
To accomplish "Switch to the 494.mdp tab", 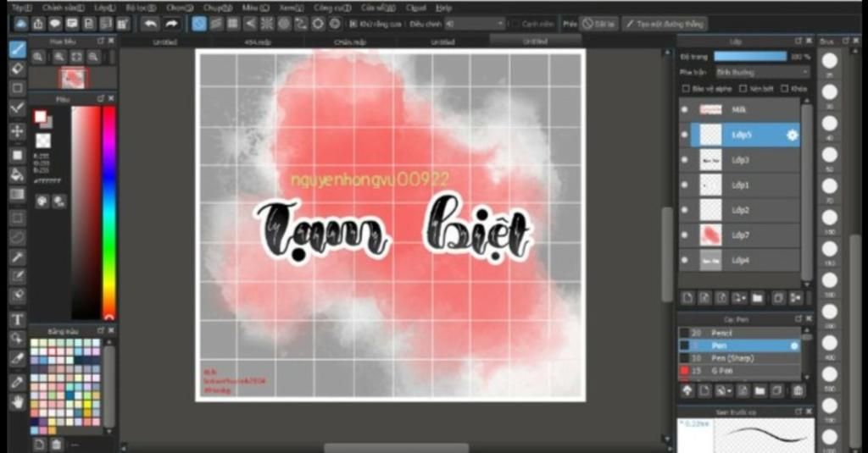I will point(258,41).
